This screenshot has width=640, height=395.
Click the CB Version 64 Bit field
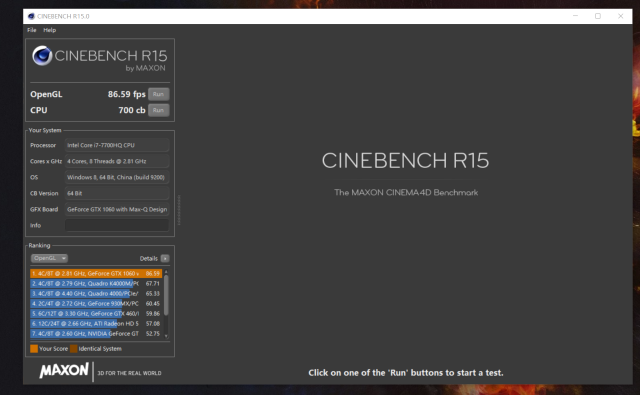click(117, 193)
